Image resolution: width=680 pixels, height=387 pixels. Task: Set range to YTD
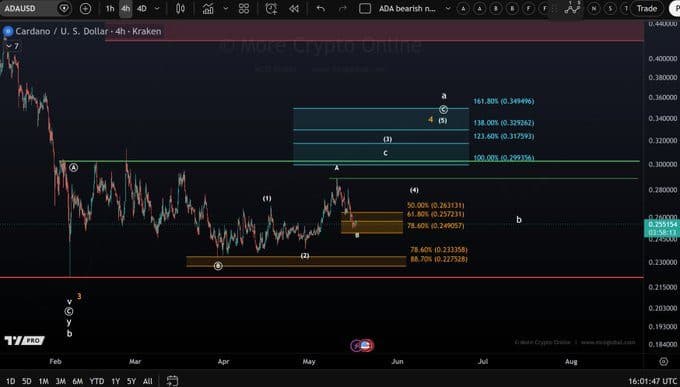[x=97, y=381]
